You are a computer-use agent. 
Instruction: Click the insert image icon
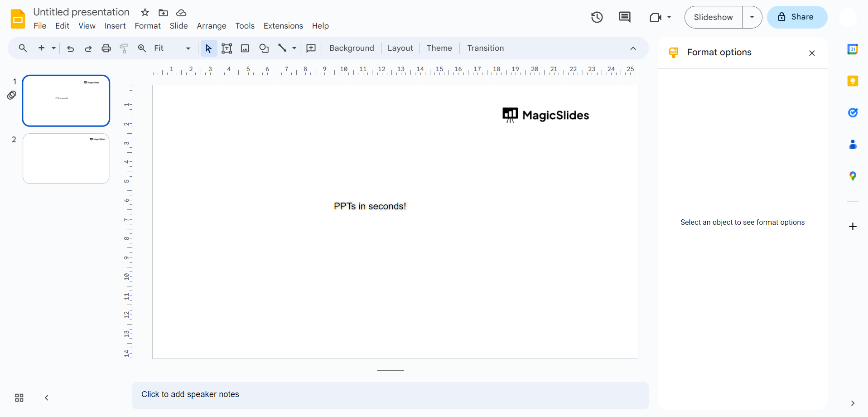click(x=245, y=48)
